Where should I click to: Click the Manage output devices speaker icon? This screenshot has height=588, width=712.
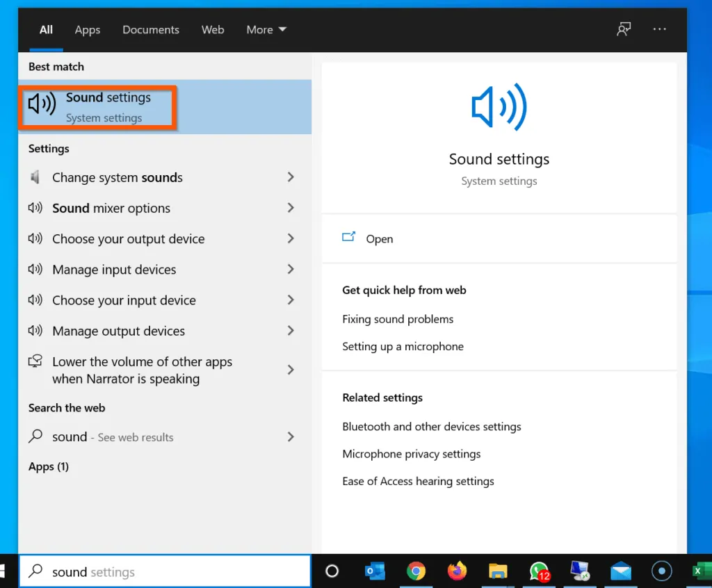tap(35, 331)
